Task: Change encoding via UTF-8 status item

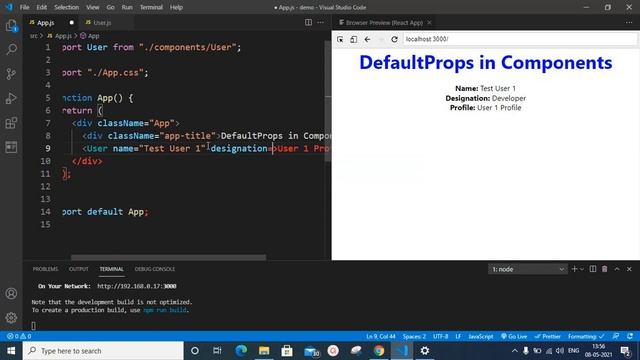Action: (440, 336)
